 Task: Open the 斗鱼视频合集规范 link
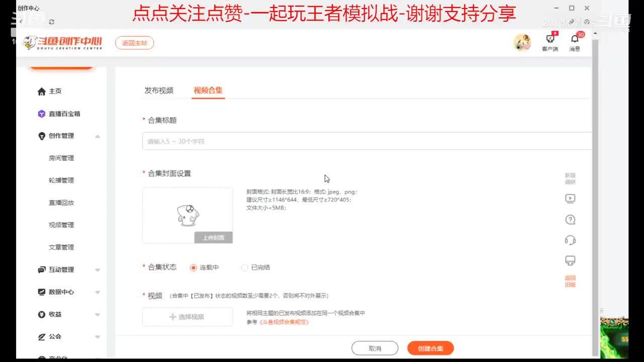point(284,322)
